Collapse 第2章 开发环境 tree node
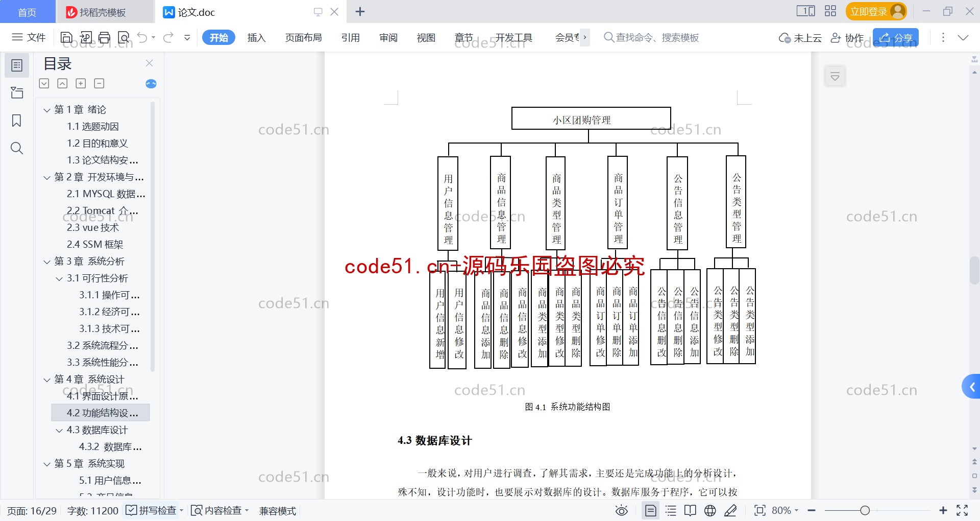 coord(47,177)
